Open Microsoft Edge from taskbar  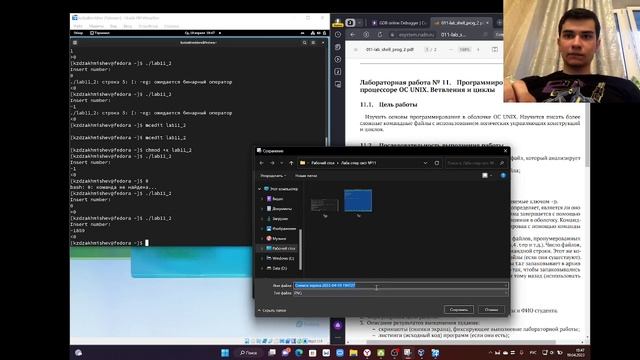point(299,353)
